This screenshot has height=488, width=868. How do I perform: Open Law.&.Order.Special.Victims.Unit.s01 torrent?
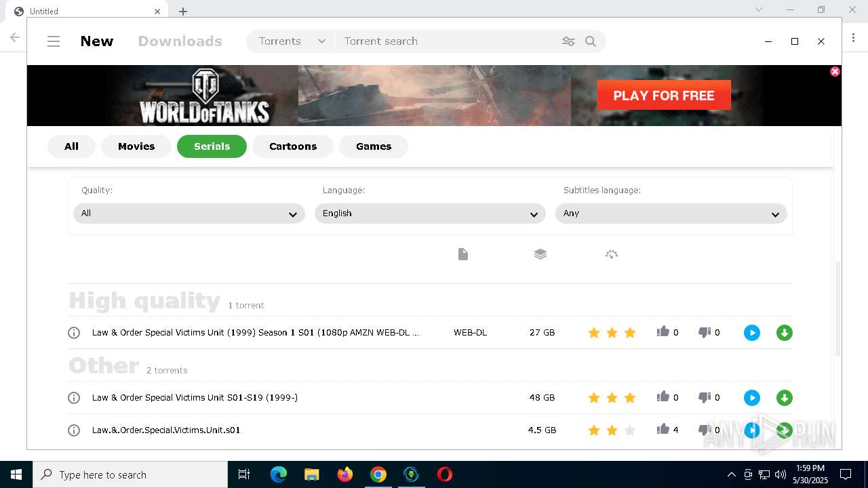[166, 430]
